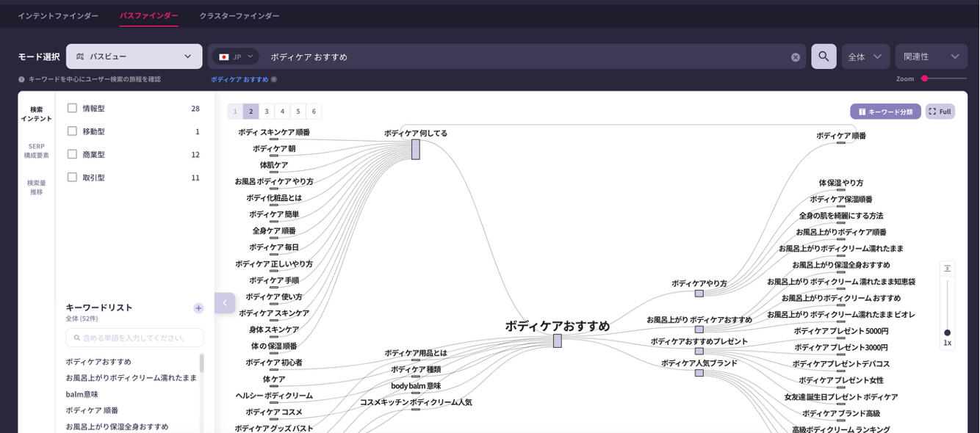Switch to the インテントファインダー tab
This screenshot has width=980, height=433.
point(58,15)
